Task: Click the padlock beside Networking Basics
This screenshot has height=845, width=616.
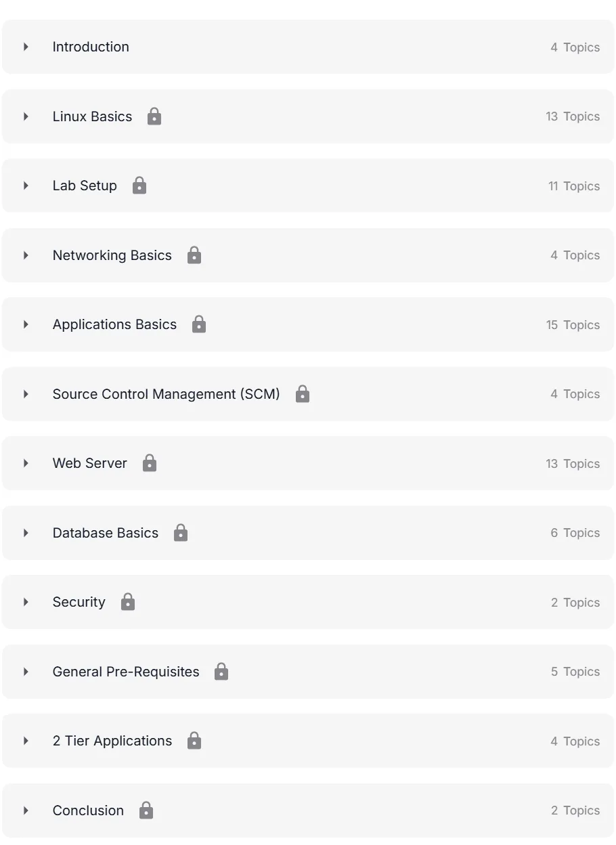Action: pos(194,255)
